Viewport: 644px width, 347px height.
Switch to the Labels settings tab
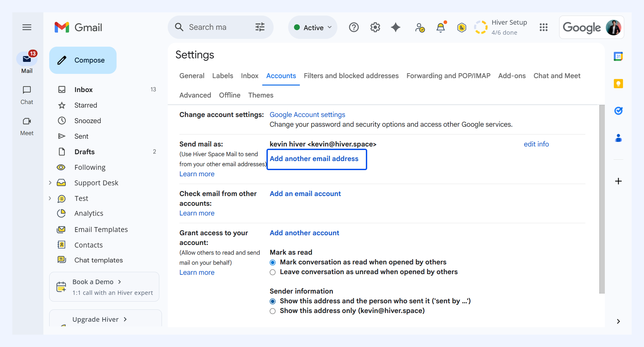pyautogui.click(x=222, y=76)
